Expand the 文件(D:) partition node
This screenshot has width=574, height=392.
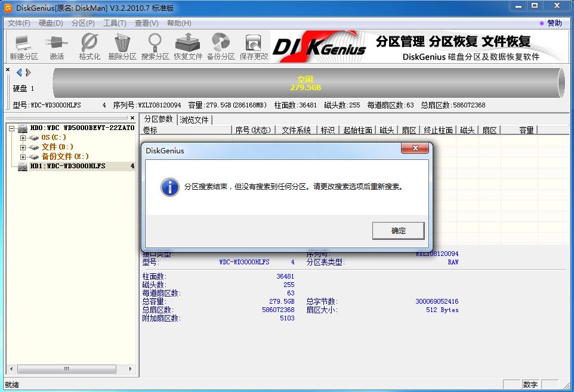(23, 147)
